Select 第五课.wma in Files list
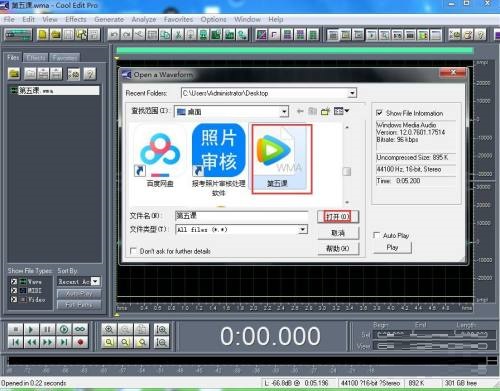 [x=55, y=90]
